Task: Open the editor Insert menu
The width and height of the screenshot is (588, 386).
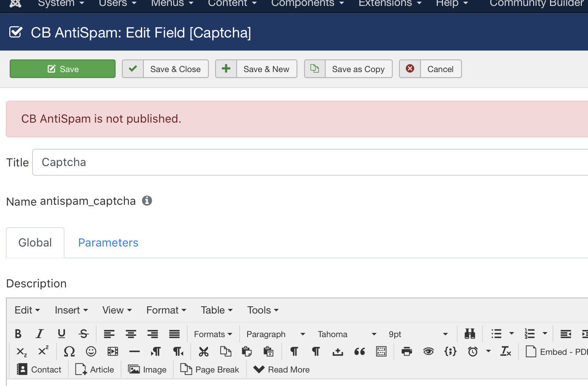Action: 71,310
